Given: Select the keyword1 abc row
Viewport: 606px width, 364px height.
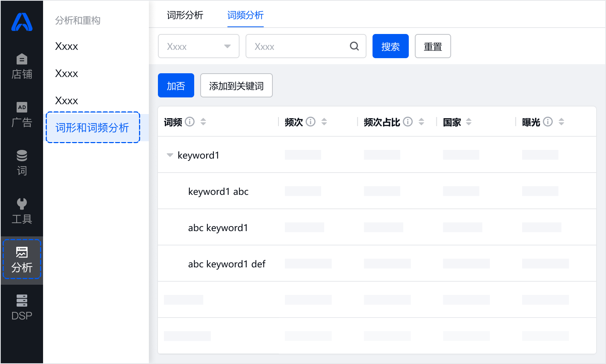Looking at the screenshot, I should point(377,191).
